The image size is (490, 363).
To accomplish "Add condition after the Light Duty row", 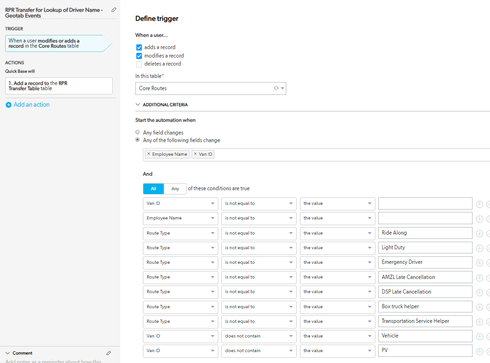I will click(x=479, y=248).
